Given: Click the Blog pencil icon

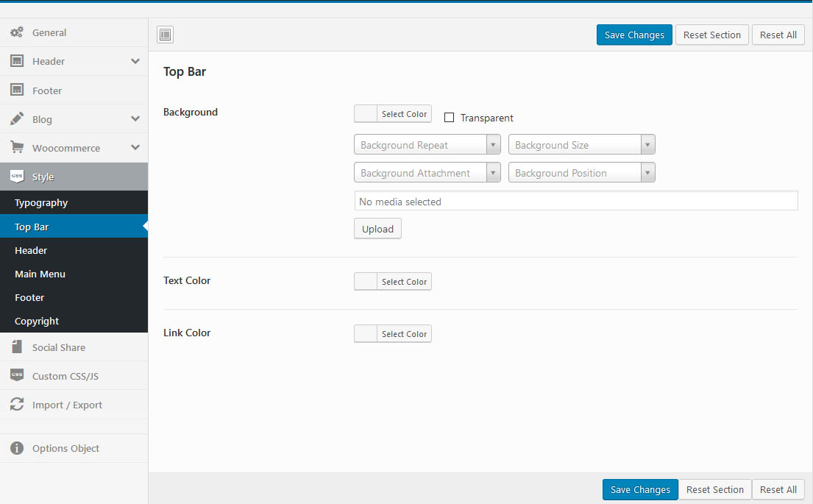Looking at the screenshot, I should 16,118.
